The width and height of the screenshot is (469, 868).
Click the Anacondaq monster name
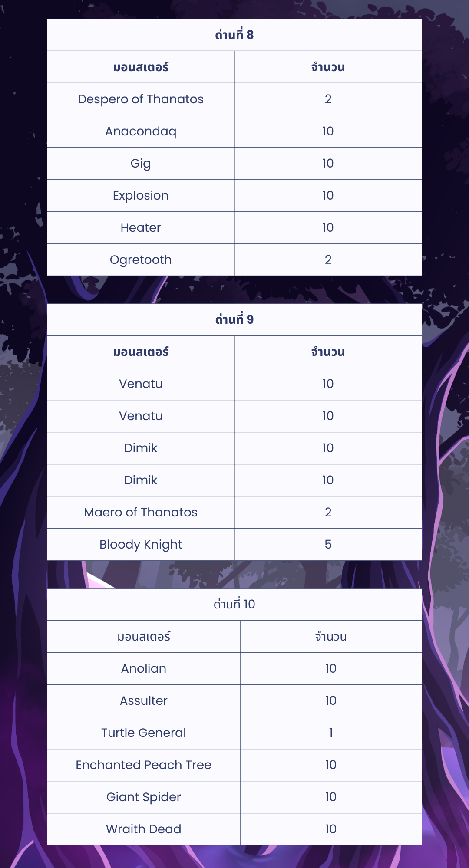click(x=141, y=131)
